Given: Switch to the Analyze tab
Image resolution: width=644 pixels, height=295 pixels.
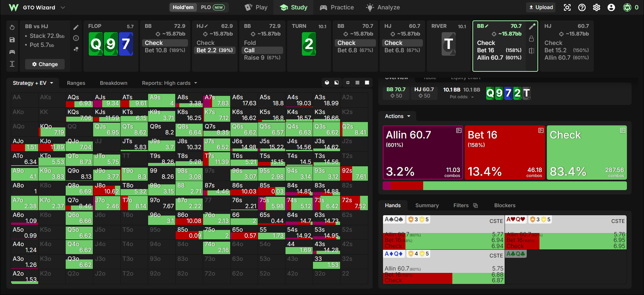Looking at the screenshot, I should [383, 7].
